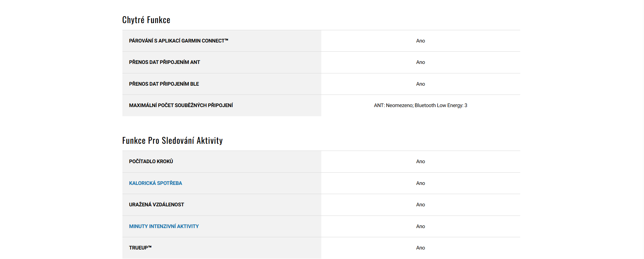This screenshot has height=259, width=644.
Task: Click Ano value beside Kalorická spotřeba
Action: [x=420, y=183]
